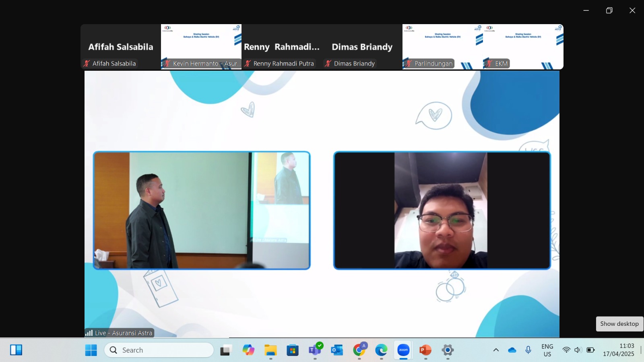
Task: Open Settings gear in taskbar
Action: point(448,350)
